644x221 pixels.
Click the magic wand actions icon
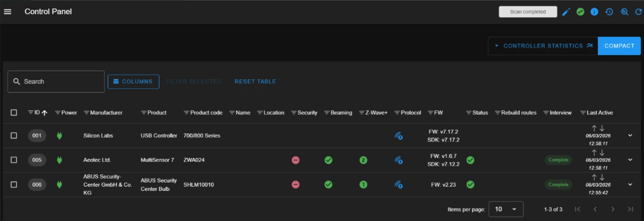pyautogui.click(x=566, y=12)
